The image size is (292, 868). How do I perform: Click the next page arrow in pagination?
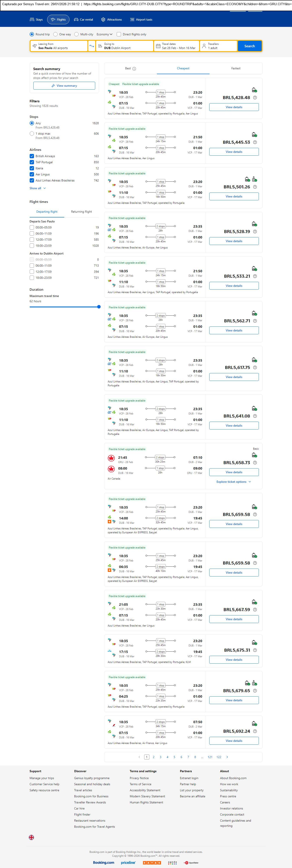[227, 757]
